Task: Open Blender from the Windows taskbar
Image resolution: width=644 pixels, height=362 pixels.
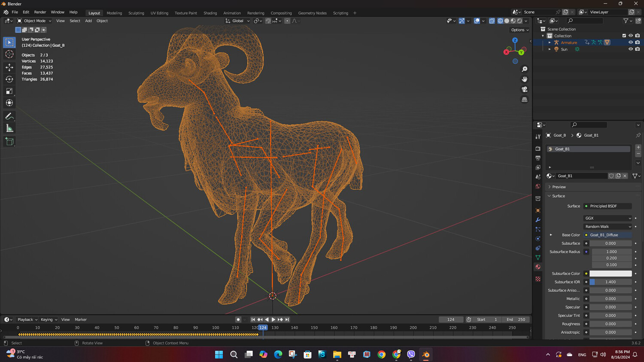Action: click(425, 354)
